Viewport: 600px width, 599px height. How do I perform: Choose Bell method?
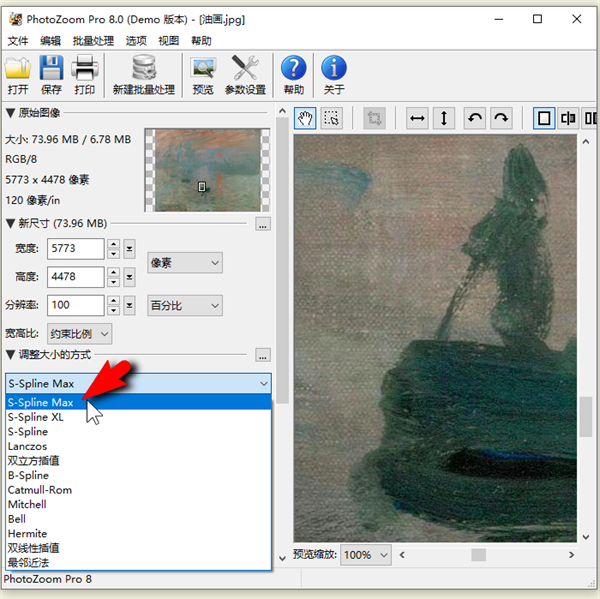point(139,519)
